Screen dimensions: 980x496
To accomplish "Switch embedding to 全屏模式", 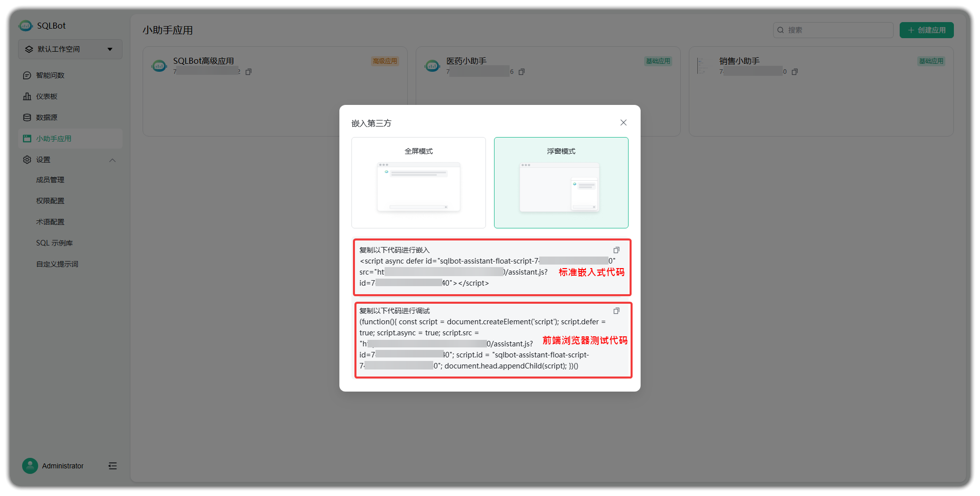I will tap(418, 183).
